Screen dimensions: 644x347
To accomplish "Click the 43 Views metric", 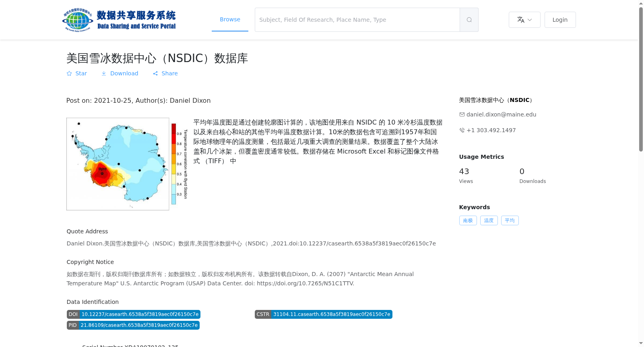I will click(466, 176).
